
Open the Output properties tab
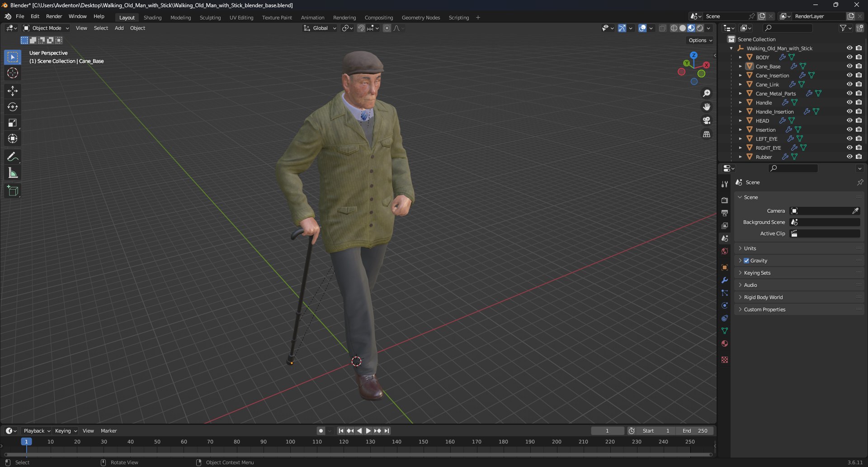725,213
